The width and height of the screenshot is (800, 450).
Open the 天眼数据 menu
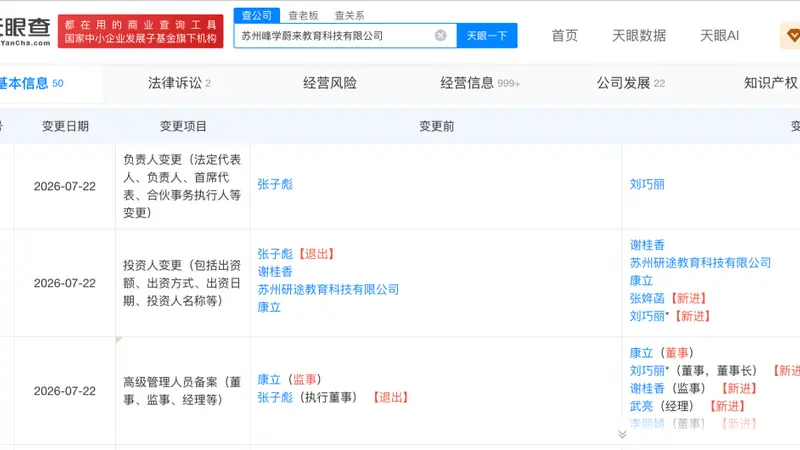point(639,35)
